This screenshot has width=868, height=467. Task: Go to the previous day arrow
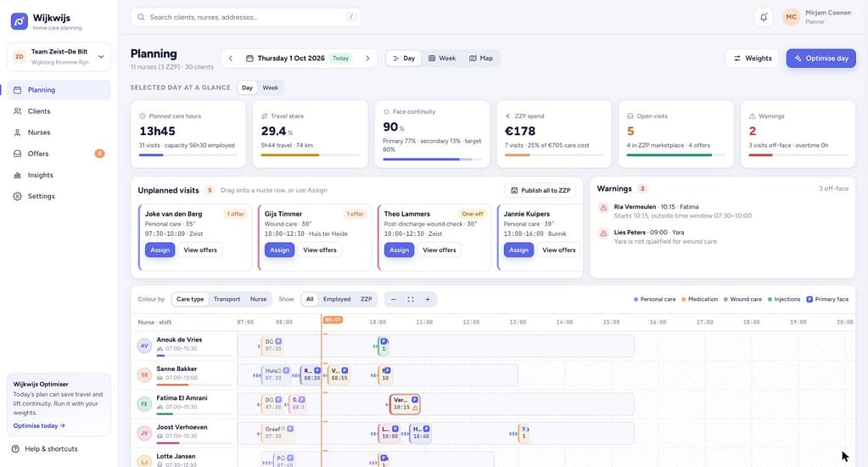231,59
